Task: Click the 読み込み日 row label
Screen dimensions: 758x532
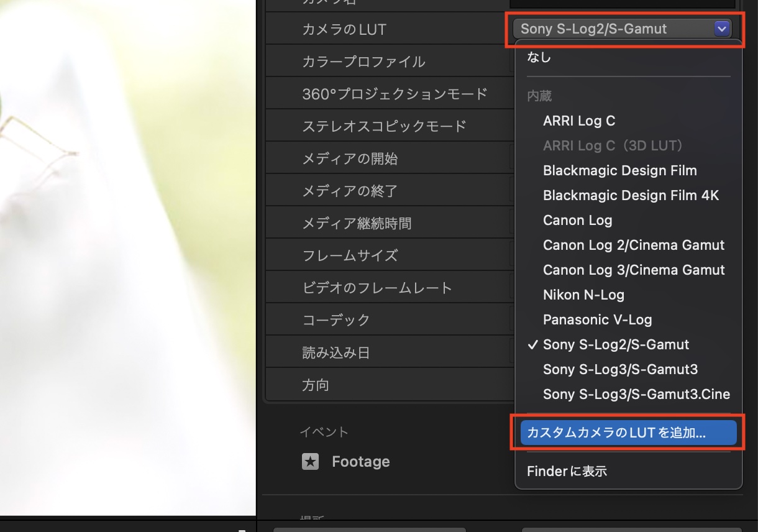Action: click(336, 353)
